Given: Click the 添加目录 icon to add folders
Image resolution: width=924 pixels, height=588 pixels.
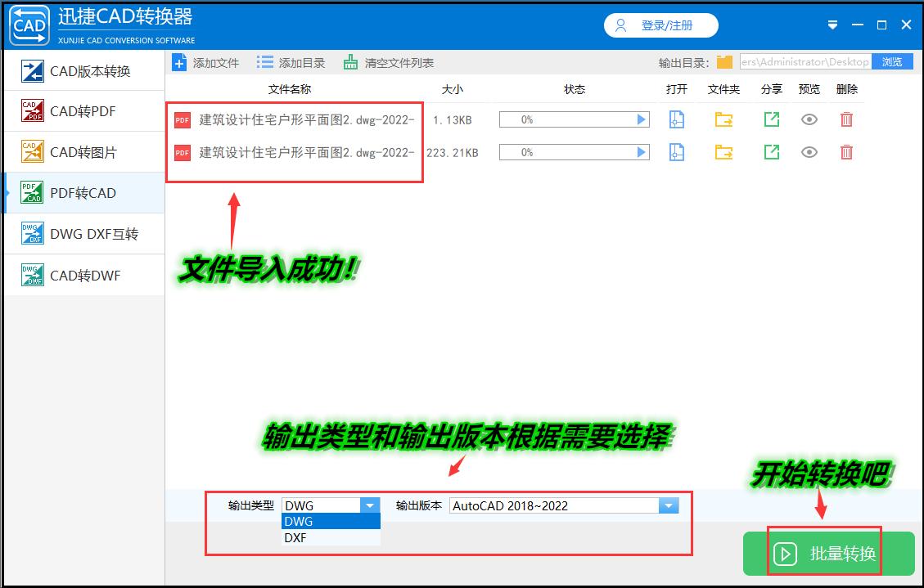Looking at the screenshot, I should coord(264,61).
